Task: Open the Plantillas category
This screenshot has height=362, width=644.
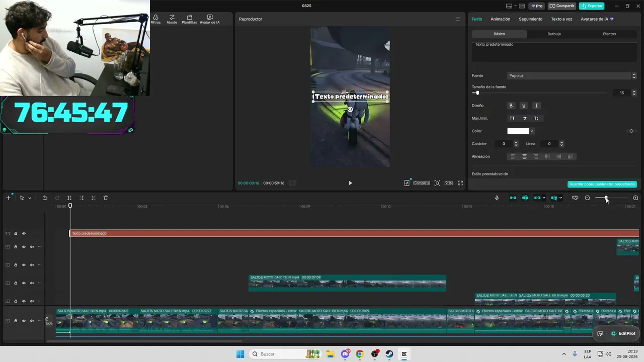Action: click(x=189, y=19)
